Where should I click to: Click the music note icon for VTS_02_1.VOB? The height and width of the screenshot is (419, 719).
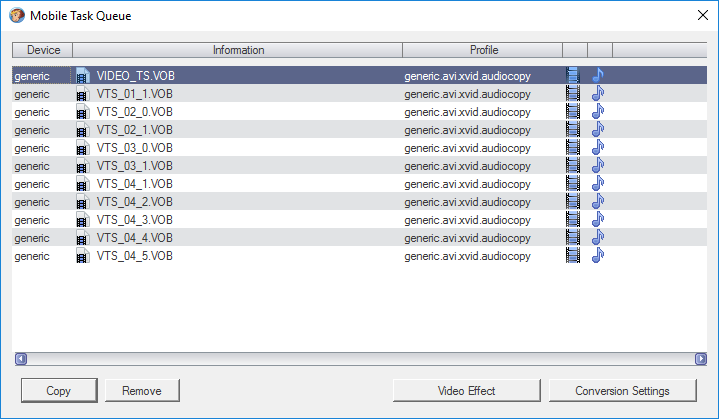pos(598,129)
